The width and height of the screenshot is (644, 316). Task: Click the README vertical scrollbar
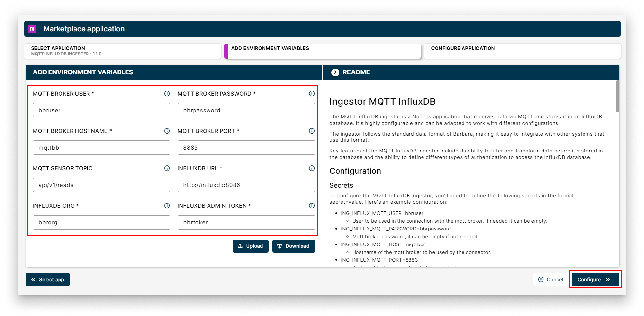[617, 97]
